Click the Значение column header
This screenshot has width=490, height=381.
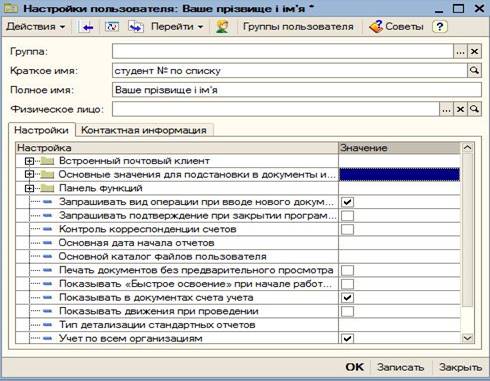click(399, 148)
